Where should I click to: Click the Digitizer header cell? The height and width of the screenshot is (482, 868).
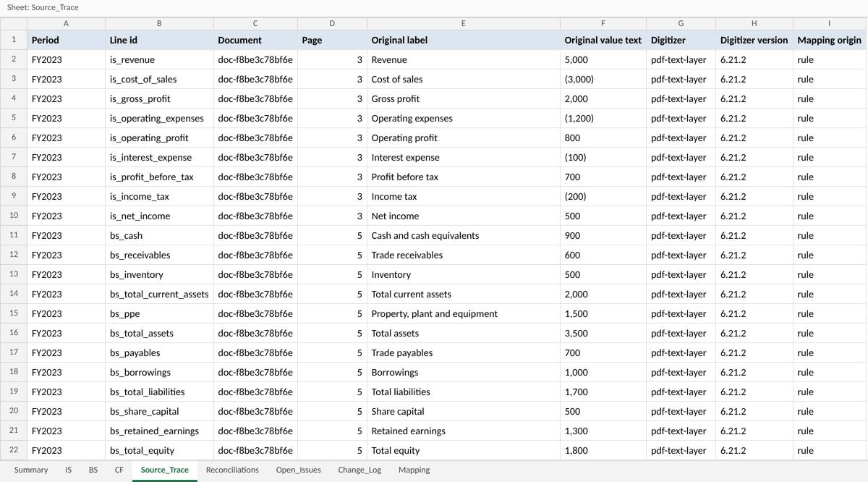click(x=681, y=40)
